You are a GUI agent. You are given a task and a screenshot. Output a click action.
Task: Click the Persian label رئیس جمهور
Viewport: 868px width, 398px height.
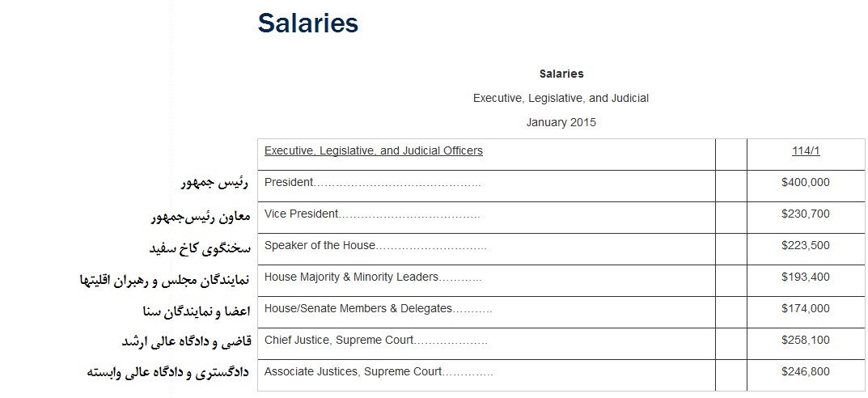pyautogui.click(x=214, y=183)
